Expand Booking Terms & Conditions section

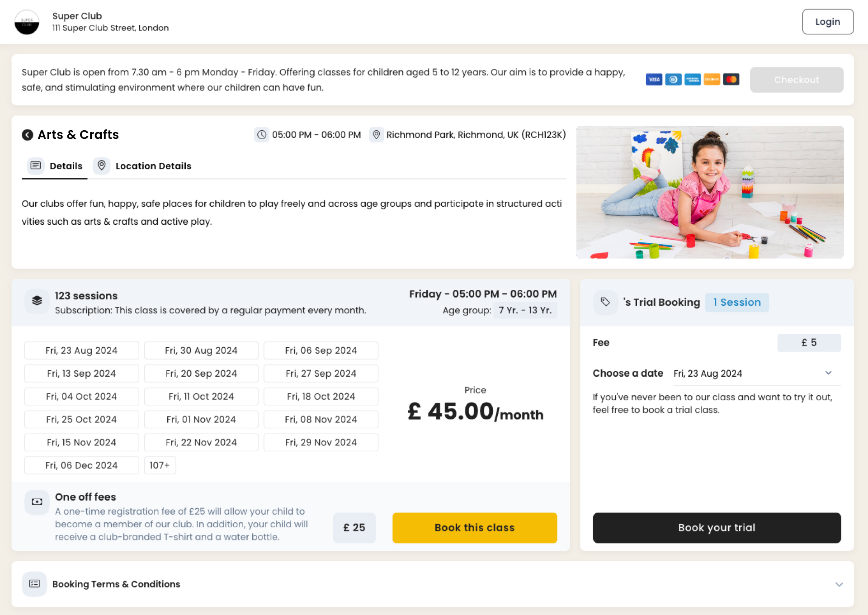click(839, 584)
